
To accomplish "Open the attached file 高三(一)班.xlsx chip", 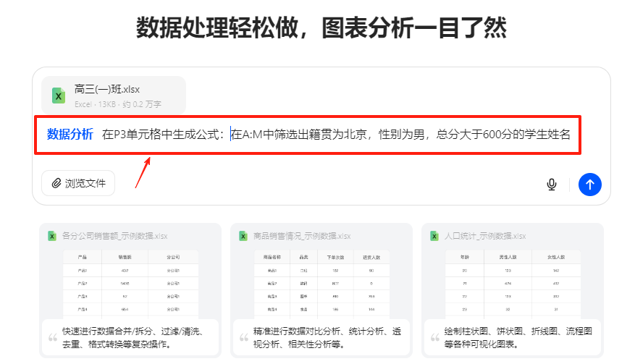I will (x=114, y=96).
